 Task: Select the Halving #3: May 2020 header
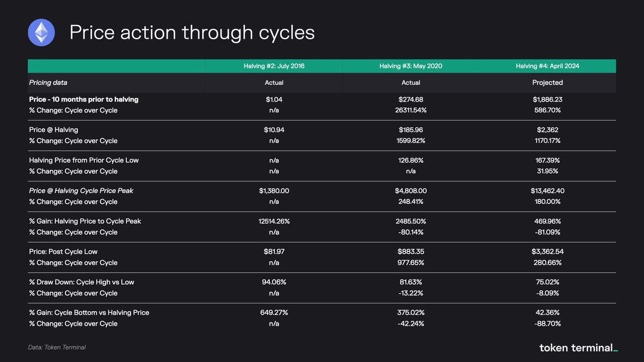point(411,67)
